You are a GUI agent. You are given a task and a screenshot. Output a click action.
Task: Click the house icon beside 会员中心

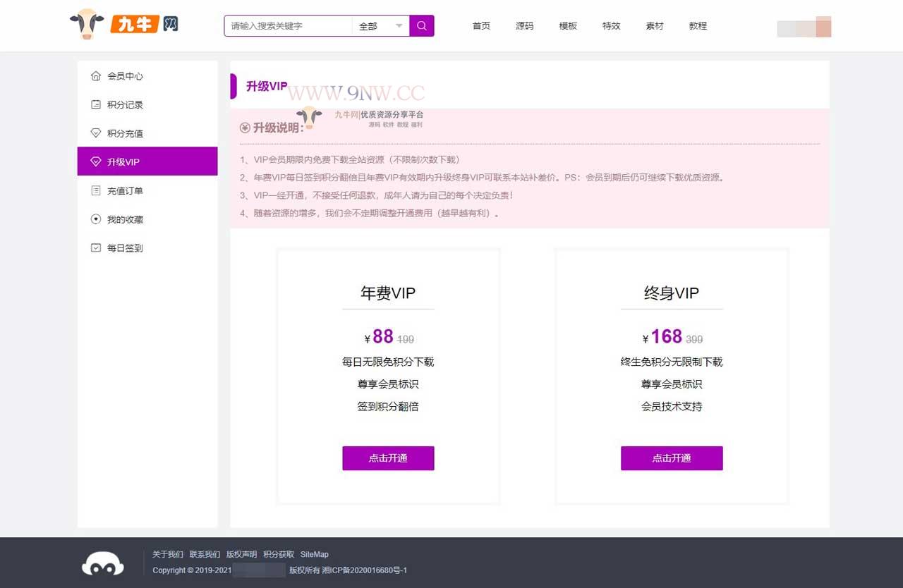click(x=96, y=76)
